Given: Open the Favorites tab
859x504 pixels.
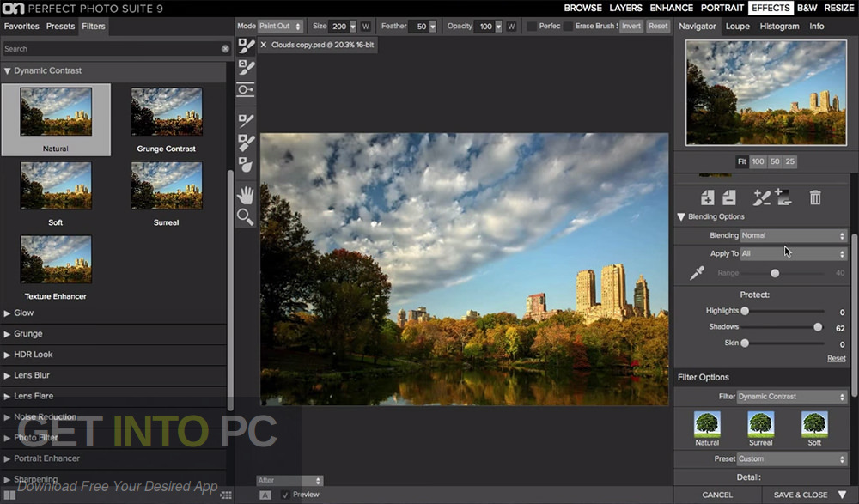Looking at the screenshot, I should 21,27.
